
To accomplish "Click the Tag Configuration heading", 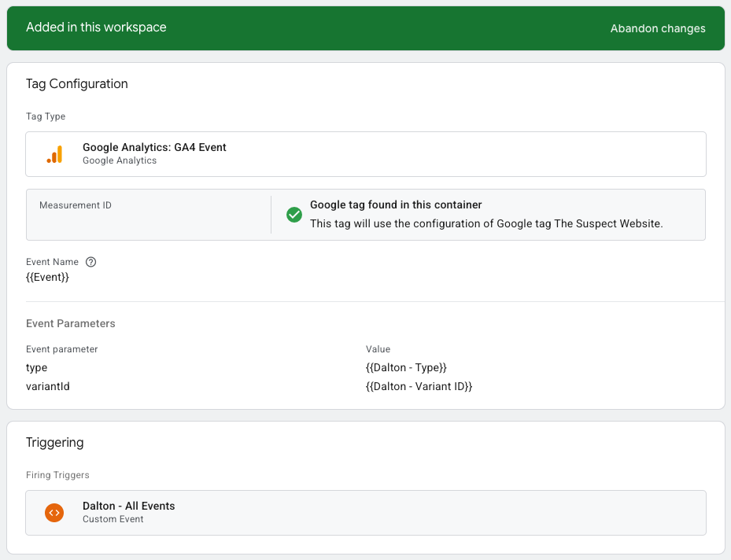I will pyautogui.click(x=77, y=84).
